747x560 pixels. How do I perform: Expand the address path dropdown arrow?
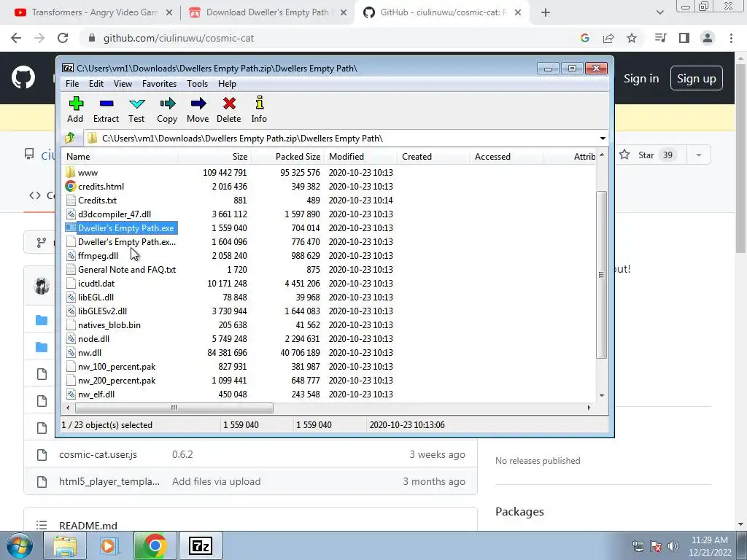[603, 139]
